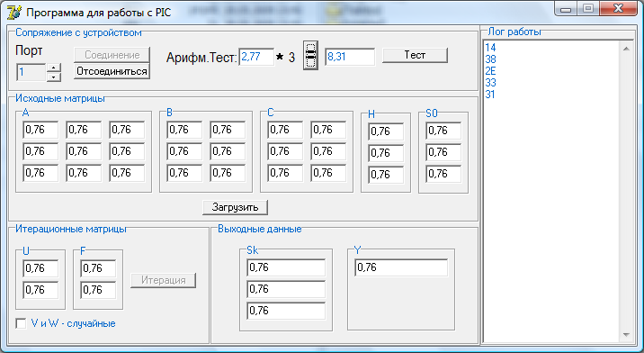
Task: Click the operation switch between 3 and 8,31
Action: (311, 55)
